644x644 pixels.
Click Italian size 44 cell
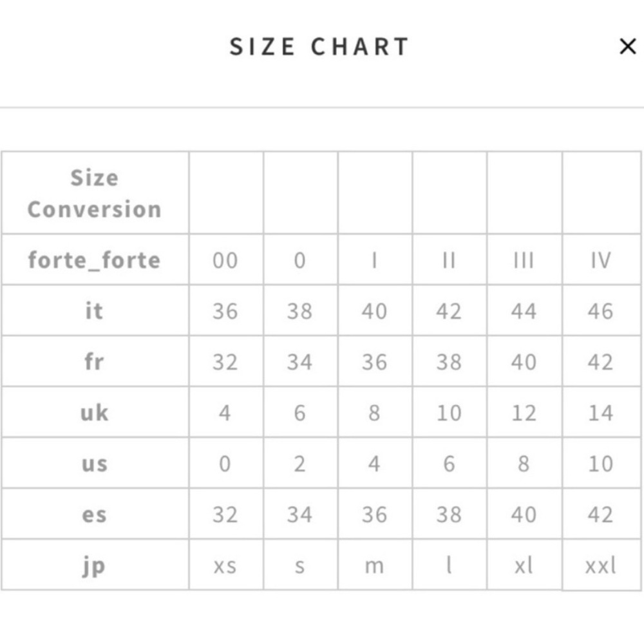(524, 311)
